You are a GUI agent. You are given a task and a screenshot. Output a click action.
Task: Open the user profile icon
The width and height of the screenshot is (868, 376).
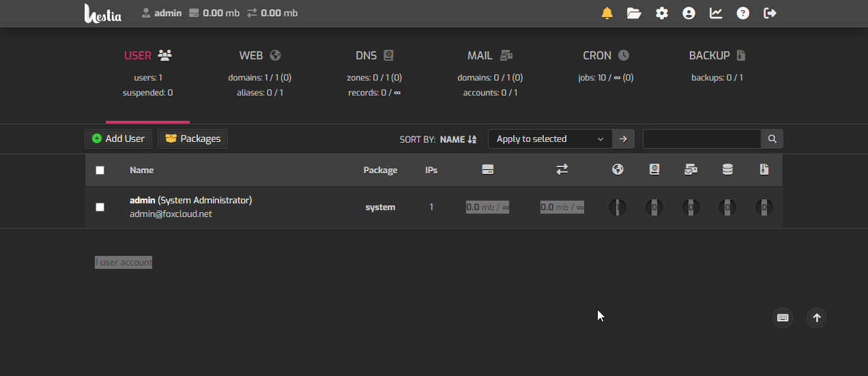[689, 13]
